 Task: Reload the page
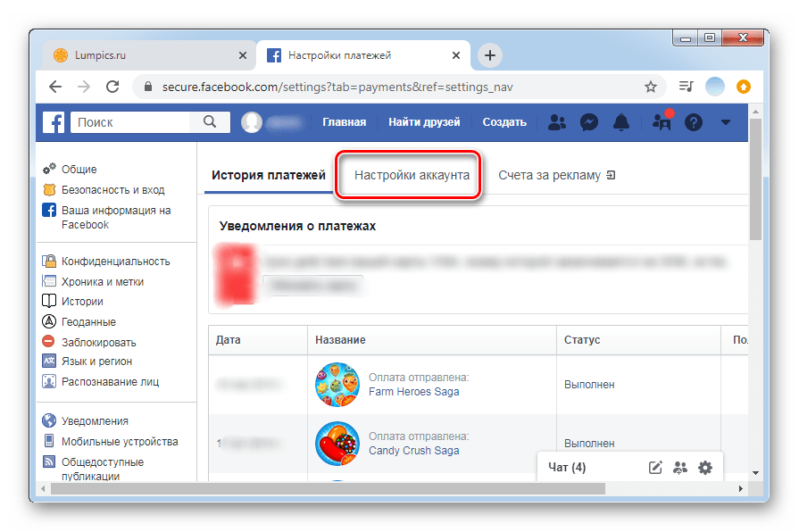point(112,87)
